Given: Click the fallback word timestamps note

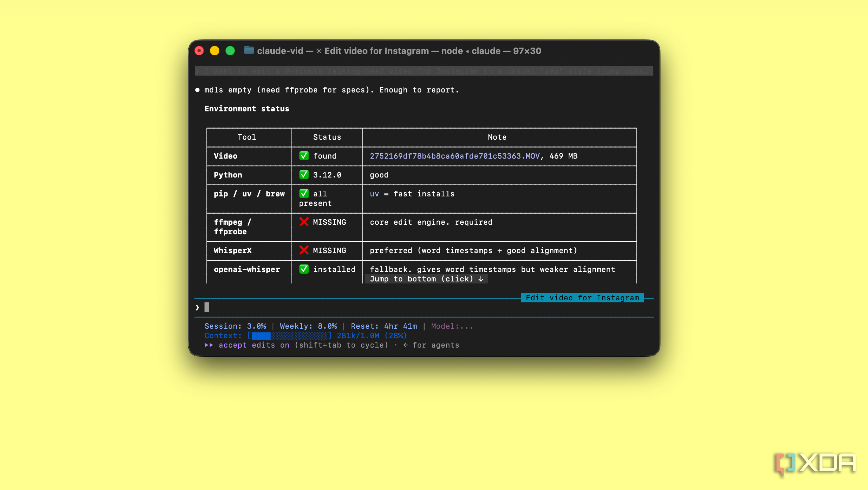Looking at the screenshot, I should pyautogui.click(x=492, y=269).
